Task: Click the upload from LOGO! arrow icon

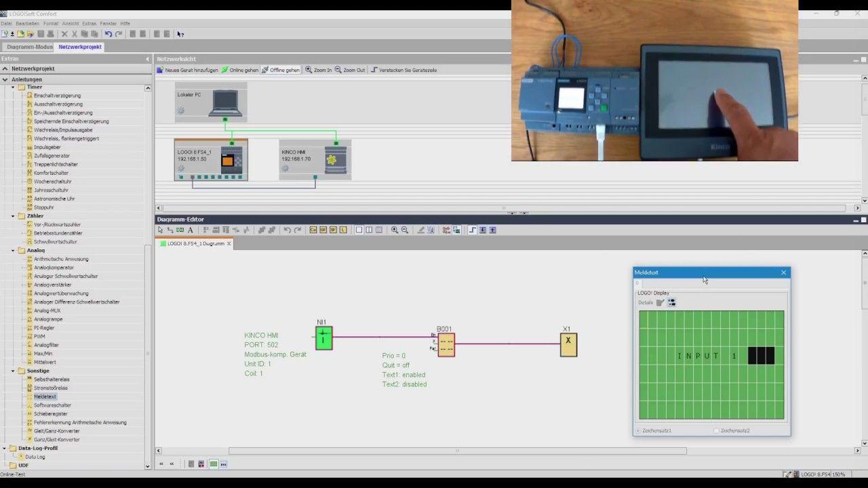Action: click(492, 230)
